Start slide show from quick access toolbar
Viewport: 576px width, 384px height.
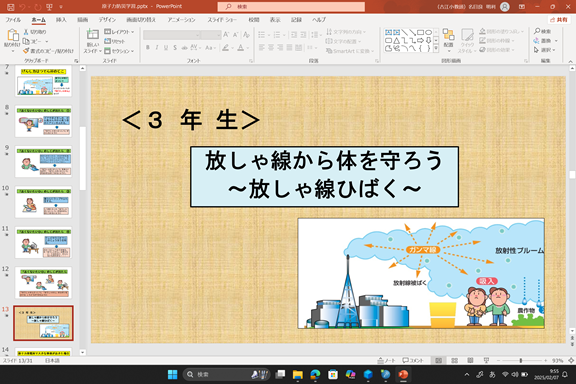[49, 7]
